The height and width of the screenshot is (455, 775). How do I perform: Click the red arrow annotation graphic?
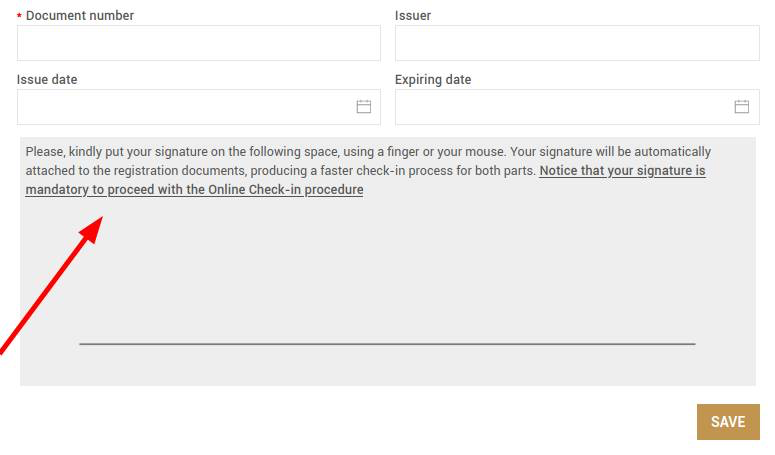[51, 285]
